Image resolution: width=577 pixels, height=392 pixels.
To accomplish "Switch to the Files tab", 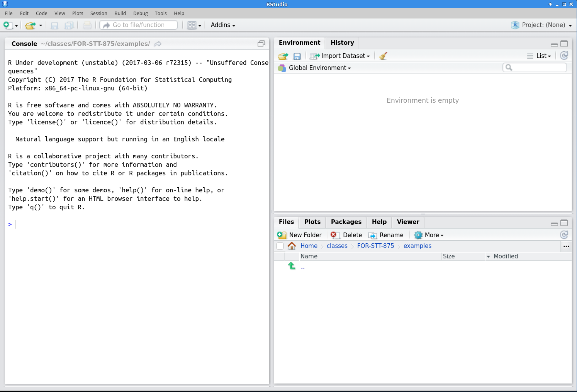I will pyautogui.click(x=287, y=222).
